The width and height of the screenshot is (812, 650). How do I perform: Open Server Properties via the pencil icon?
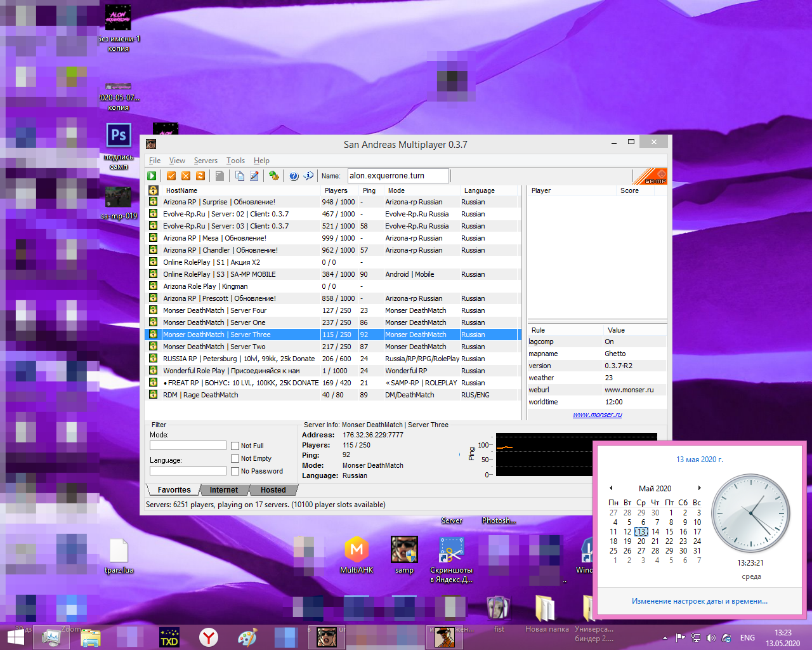tap(254, 176)
